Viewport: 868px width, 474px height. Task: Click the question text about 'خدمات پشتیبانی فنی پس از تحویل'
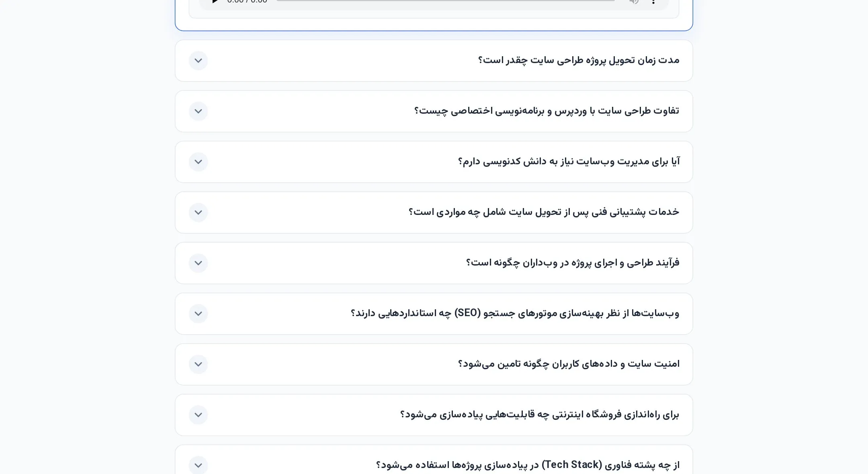[544, 212]
